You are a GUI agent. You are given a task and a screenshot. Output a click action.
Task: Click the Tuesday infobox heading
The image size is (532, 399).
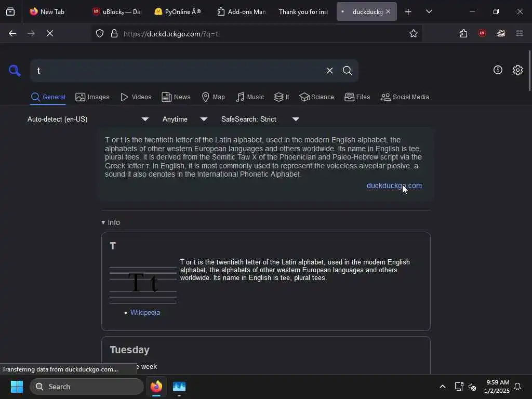(129, 350)
